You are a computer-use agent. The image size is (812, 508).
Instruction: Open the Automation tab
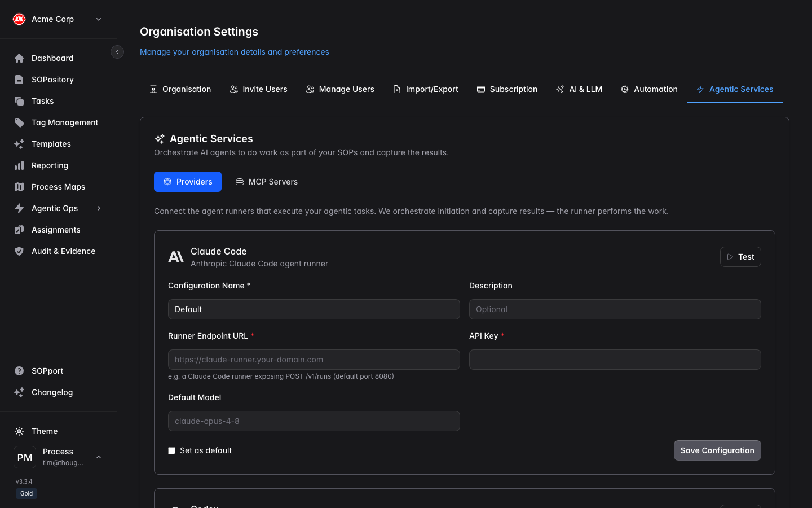click(649, 89)
